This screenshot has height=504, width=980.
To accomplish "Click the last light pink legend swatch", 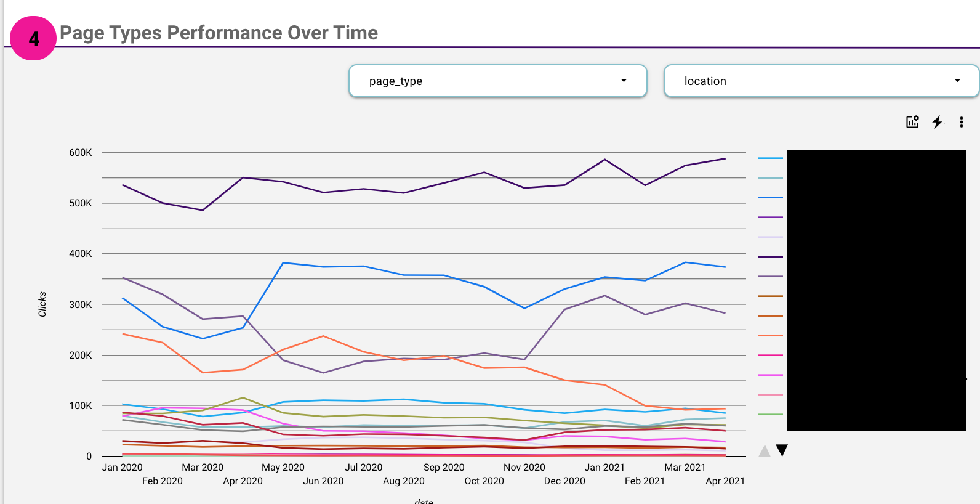I will (770, 394).
